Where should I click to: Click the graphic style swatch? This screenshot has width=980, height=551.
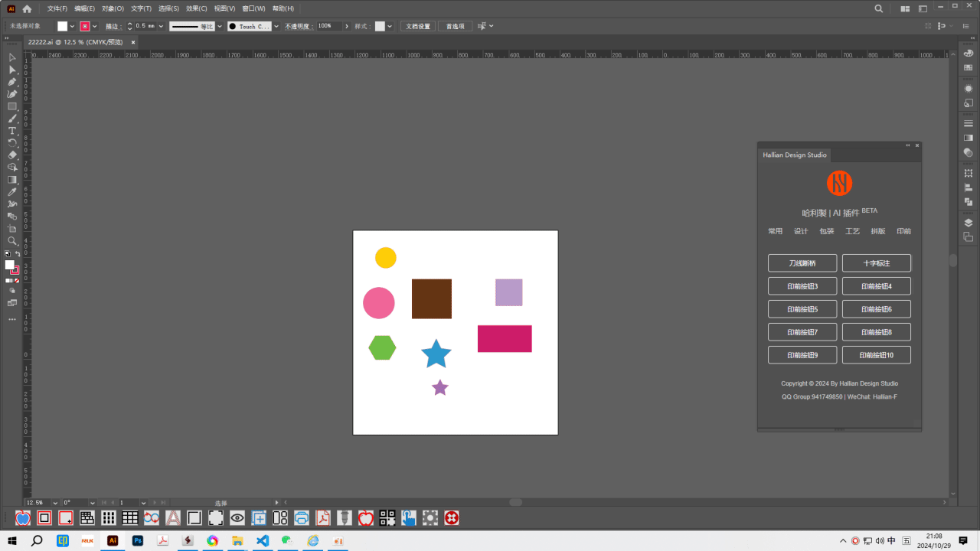tap(380, 26)
